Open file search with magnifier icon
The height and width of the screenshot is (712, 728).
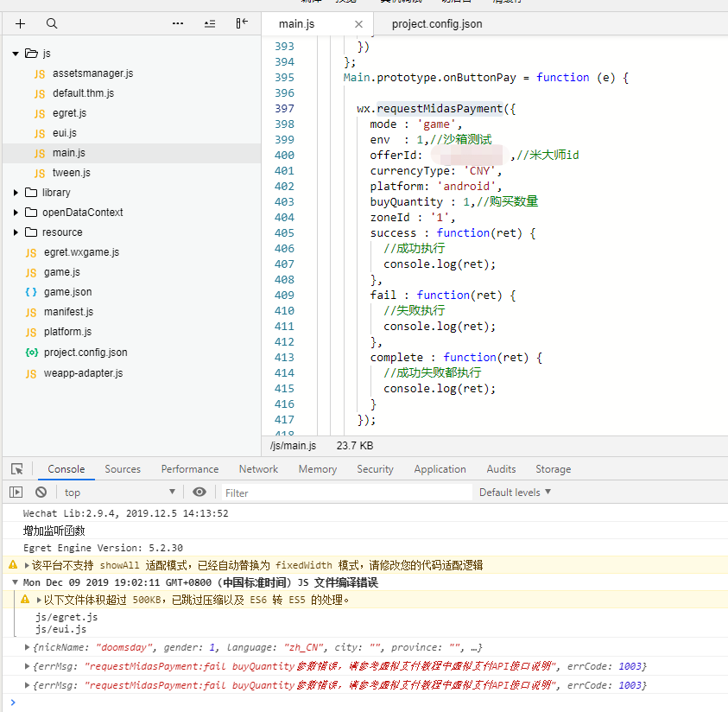click(x=52, y=24)
